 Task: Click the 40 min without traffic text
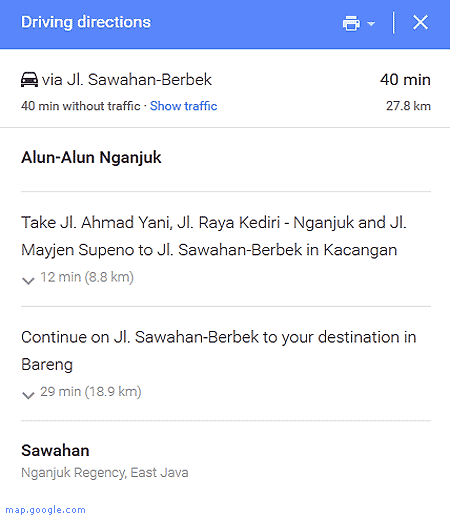(x=81, y=106)
